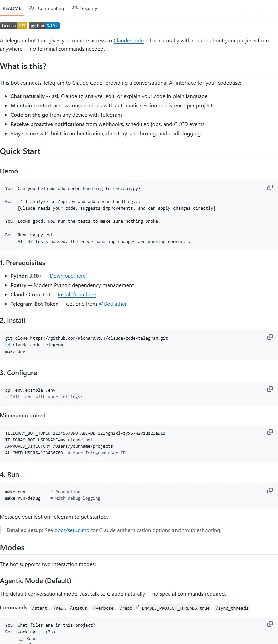278x644 pixels.
Task: Click the License MIT badge
Action: 14,26
